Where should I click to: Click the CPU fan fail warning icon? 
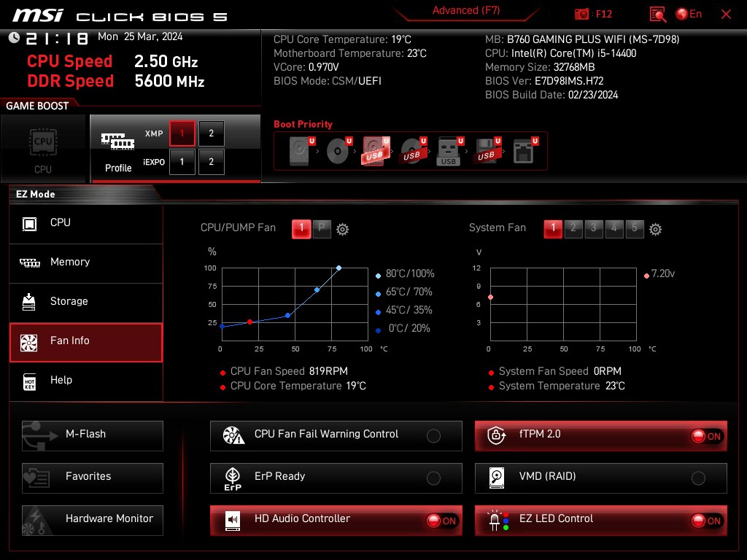[233, 435]
